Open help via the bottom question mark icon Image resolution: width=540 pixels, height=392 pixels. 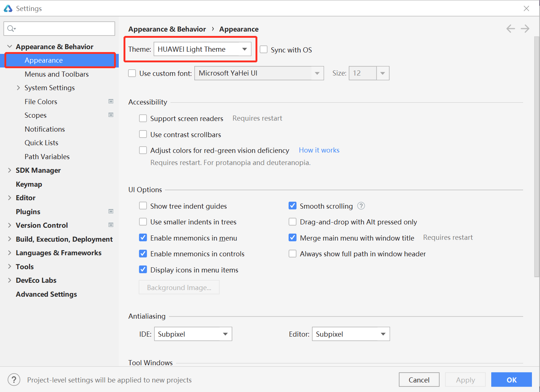click(x=14, y=380)
